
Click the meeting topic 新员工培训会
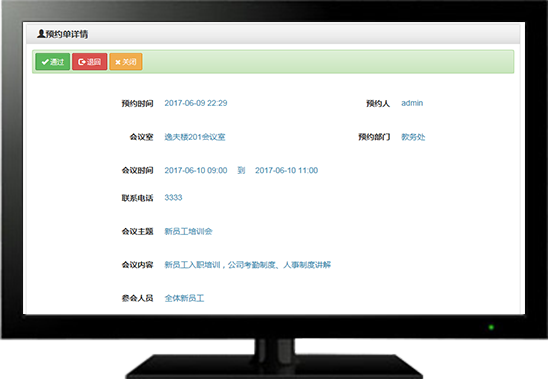(x=188, y=231)
